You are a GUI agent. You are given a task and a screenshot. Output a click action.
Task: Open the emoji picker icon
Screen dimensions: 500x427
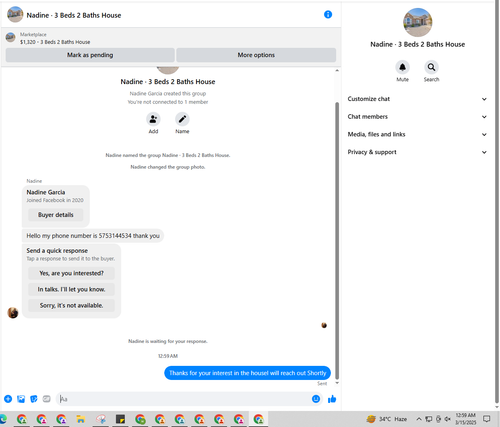(316, 399)
